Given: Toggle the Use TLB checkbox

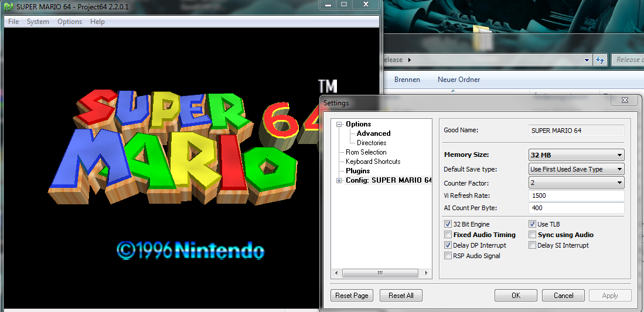Looking at the screenshot, I should click(x=532, y=224).
